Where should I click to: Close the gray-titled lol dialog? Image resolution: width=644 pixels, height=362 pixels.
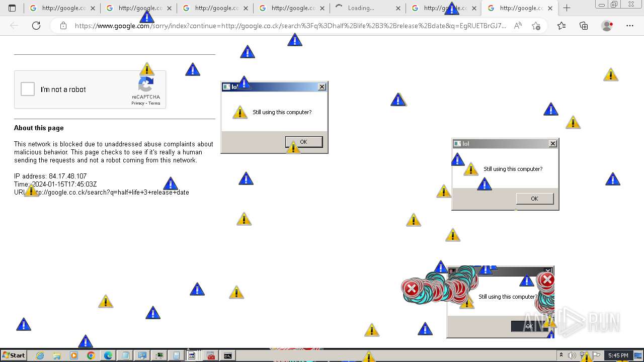click(x=553, y=144)
